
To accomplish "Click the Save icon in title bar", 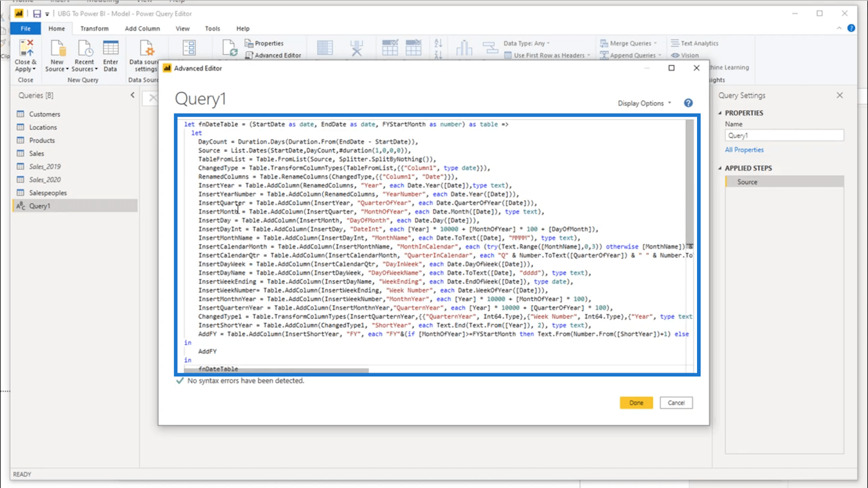I will [37, 14].
